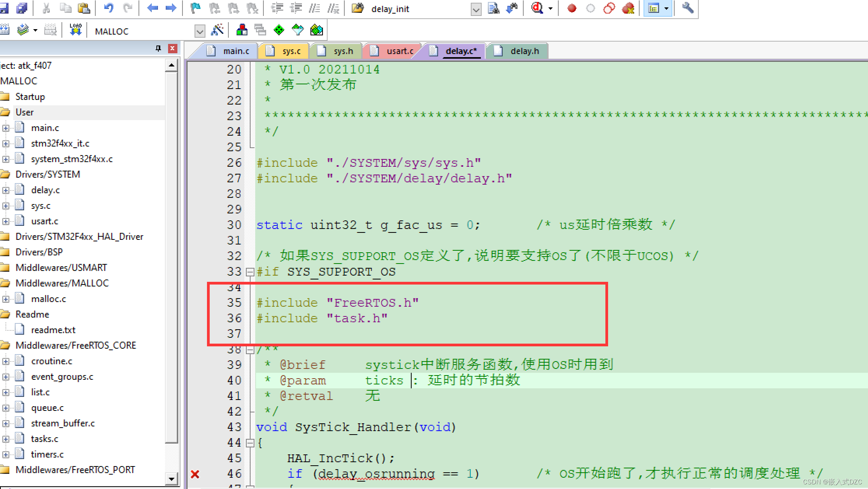Image resolution: width=868 pixels, height=489 pixels.
Task: Open Options for Target magic wand
Action: pos(217,30)
